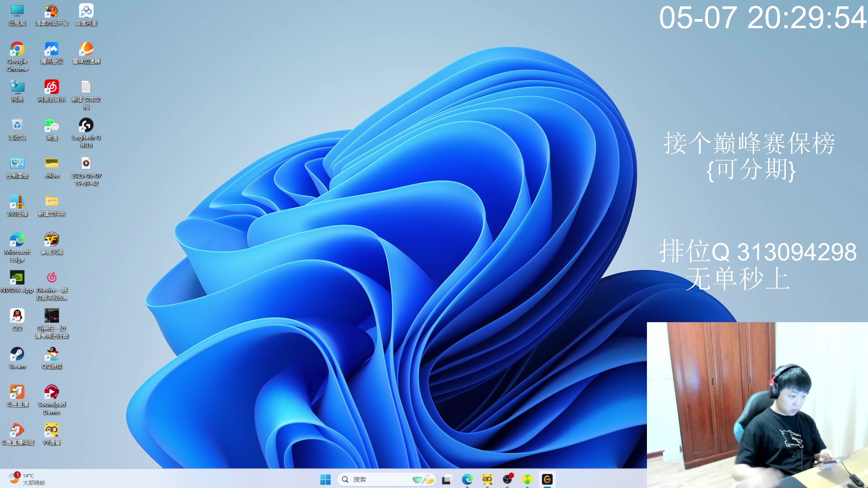Open 腾讯会议 (Tencent Meeting) shortcut
Image resolution: width=868 pixels, height=488 pixels.
click(x=52, y=53)
